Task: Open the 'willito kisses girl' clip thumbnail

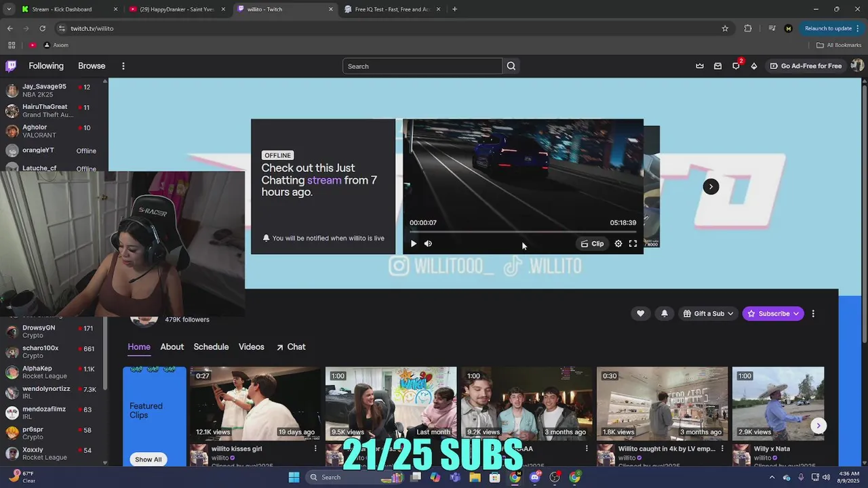Action: pos(255,403)
